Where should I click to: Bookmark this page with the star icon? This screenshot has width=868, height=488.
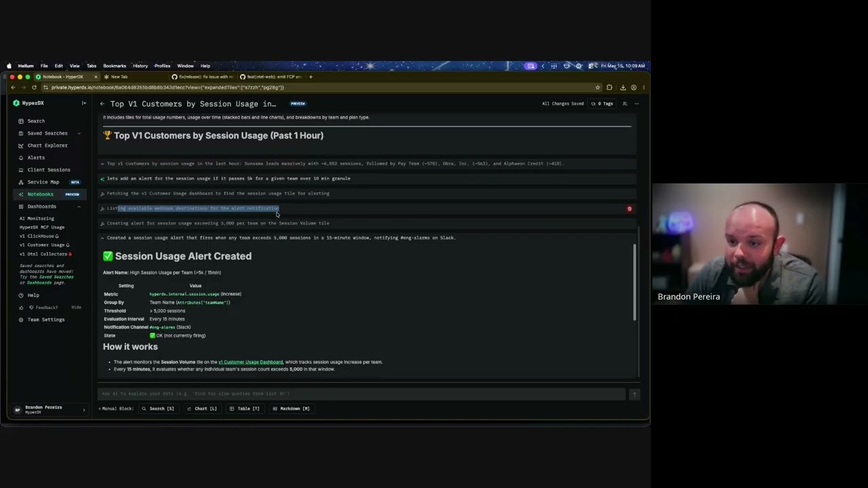click(x=597, y=87)
